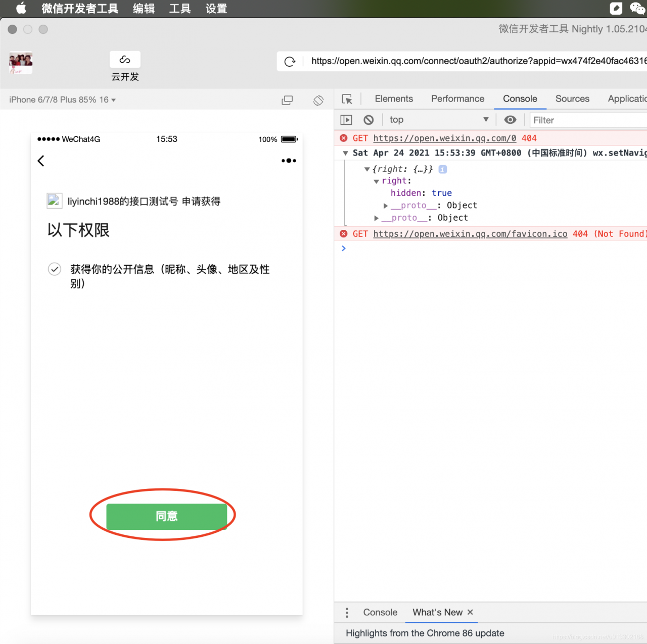Open the 编辑 menu
The height and width of the screenshot is (644, 647).
(144, 9)
